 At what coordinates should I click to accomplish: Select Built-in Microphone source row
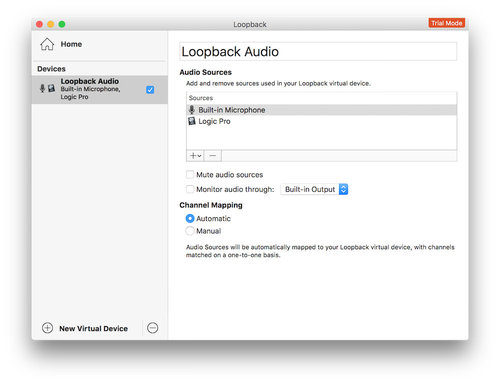(321, 110)
